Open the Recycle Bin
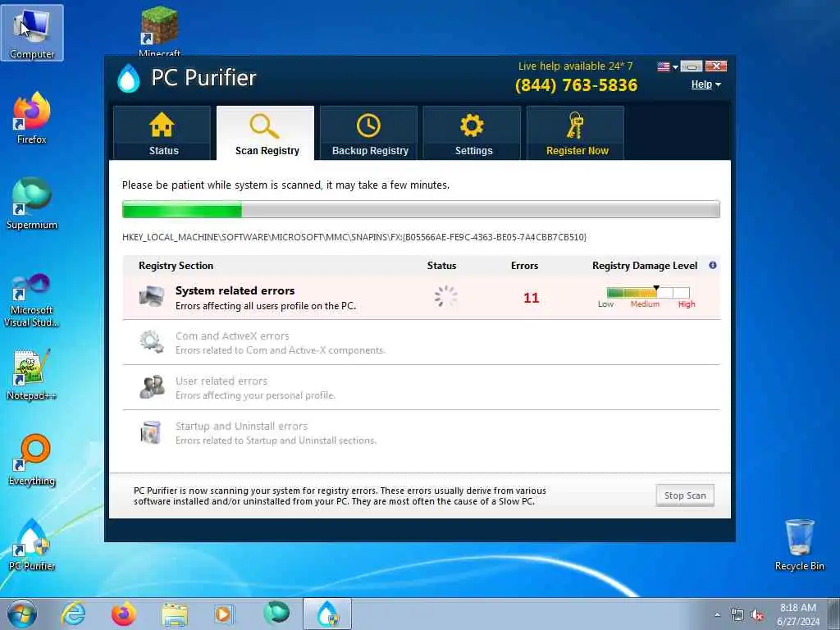 [x=799, y=545]
